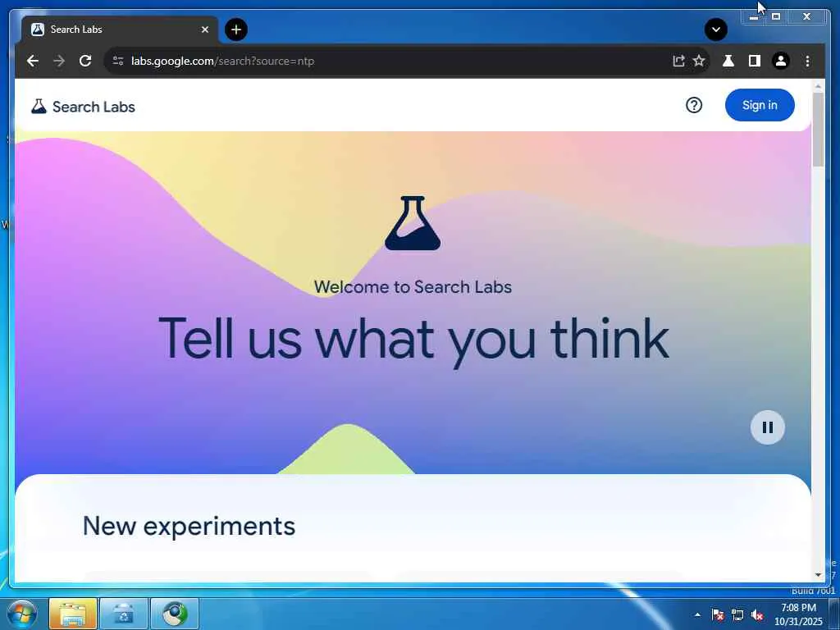The image size is (840, 630).
Task: Click the scrollbar up arrow
Action: click(x=818, y=86)
